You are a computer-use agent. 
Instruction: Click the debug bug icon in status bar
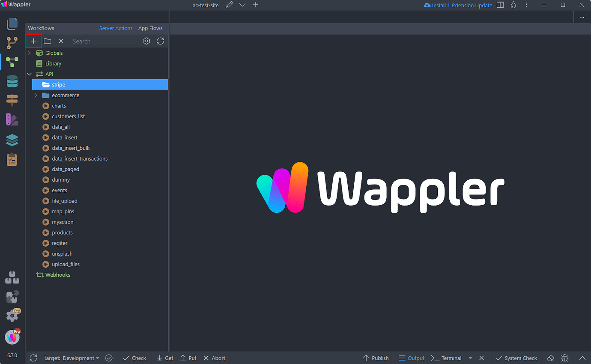(564, 358)
